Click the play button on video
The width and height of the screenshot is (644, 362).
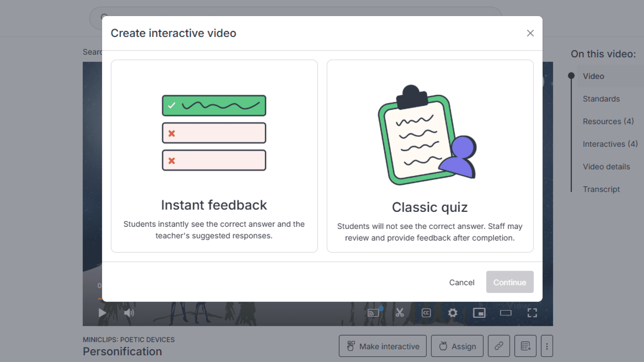coord(102,313)
